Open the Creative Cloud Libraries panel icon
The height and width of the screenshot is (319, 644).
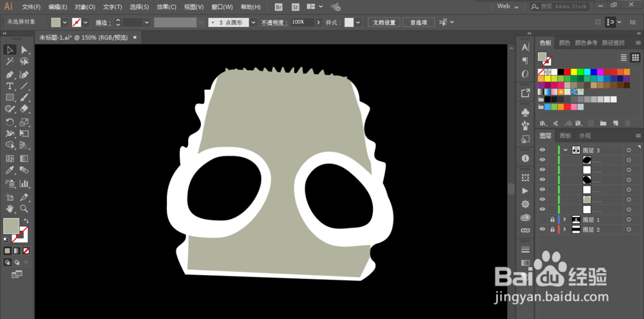tap(526, 217)
